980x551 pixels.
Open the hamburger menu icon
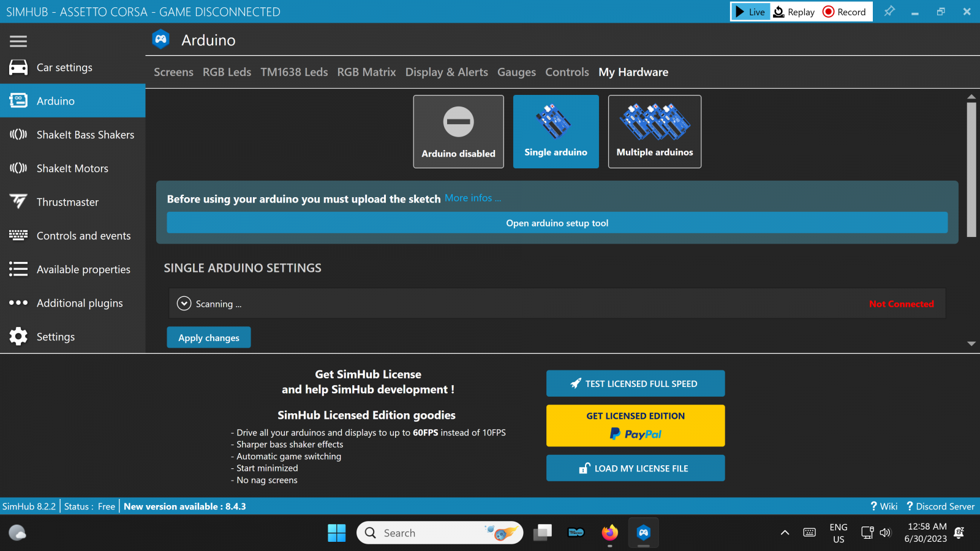pyautogui.click(x=18, y=41)
